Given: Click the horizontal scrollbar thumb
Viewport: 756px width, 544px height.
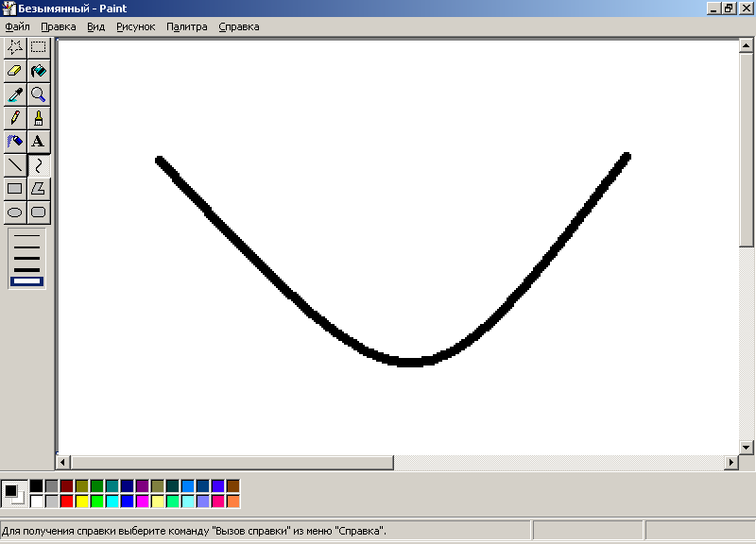Looking at the screenshot, I should point(232,463).
